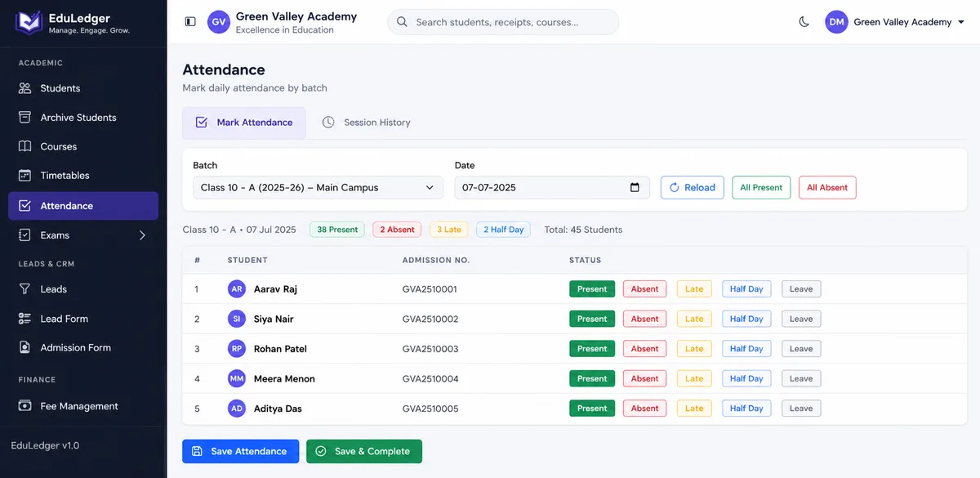
Task: Click the Reload button
Action: 692,187
